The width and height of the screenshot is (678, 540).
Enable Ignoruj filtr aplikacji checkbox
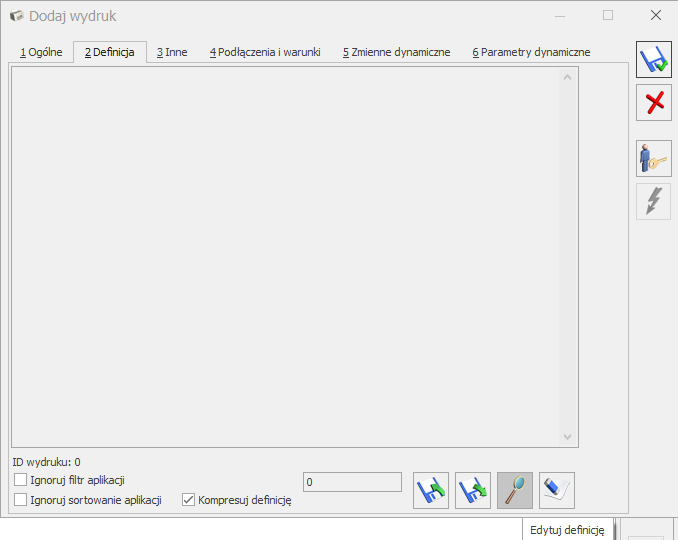(20, 479)
